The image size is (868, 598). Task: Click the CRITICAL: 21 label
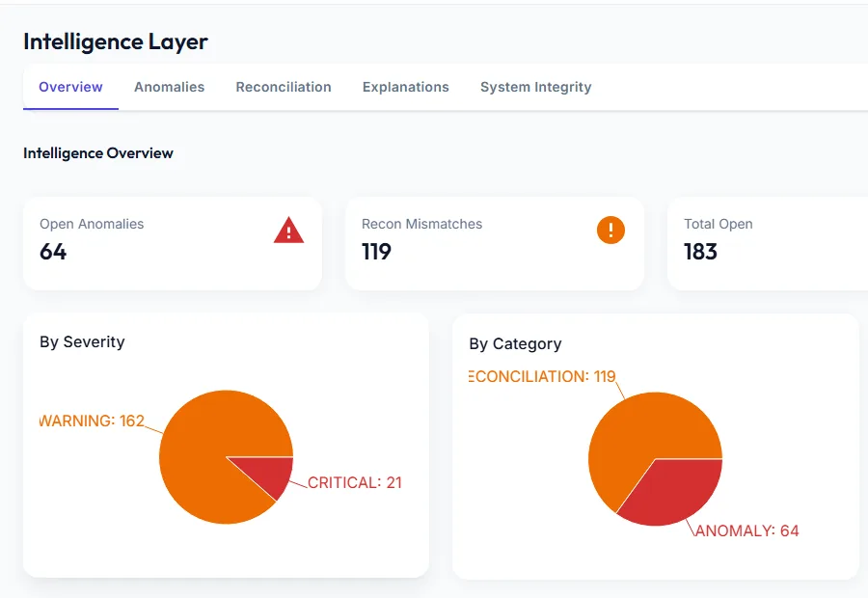(x=355, y=483)
